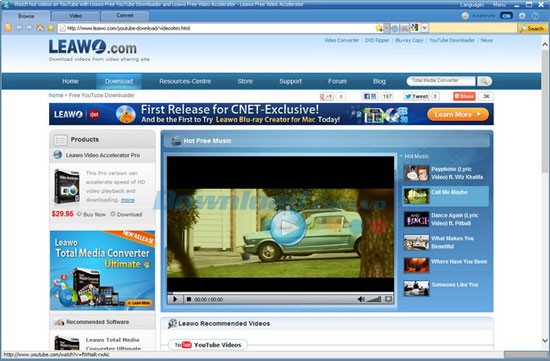Switch to the Convert tab
This screenshot has width=550, height=361.
[125, 16]
